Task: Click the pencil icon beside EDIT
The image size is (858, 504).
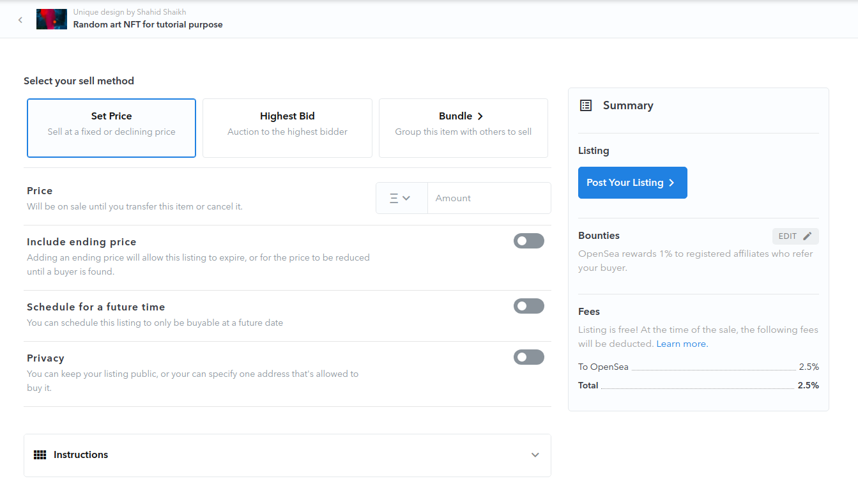Action: (808, 236)
